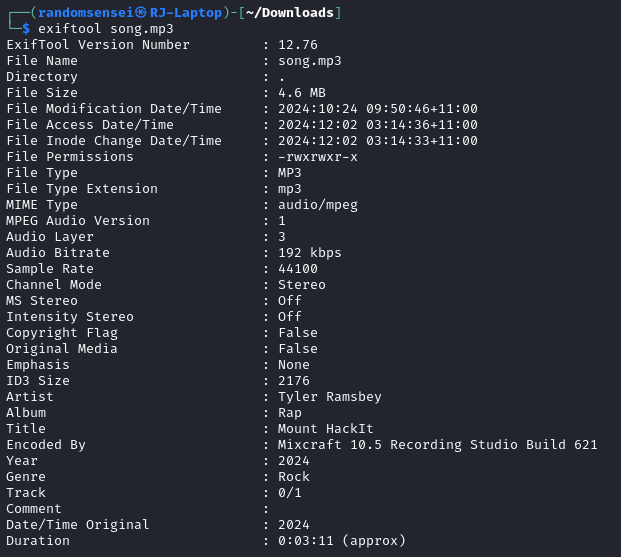The height and width of the screenshot is (557, 621).
Task: Click the blue dollar prompt symbol
Action: click(x=26, y=29)
